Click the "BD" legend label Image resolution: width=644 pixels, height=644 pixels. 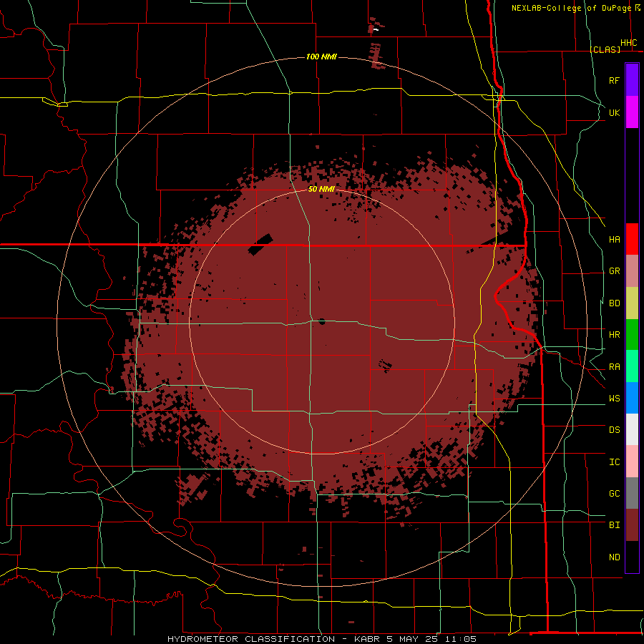click(614, 303)
